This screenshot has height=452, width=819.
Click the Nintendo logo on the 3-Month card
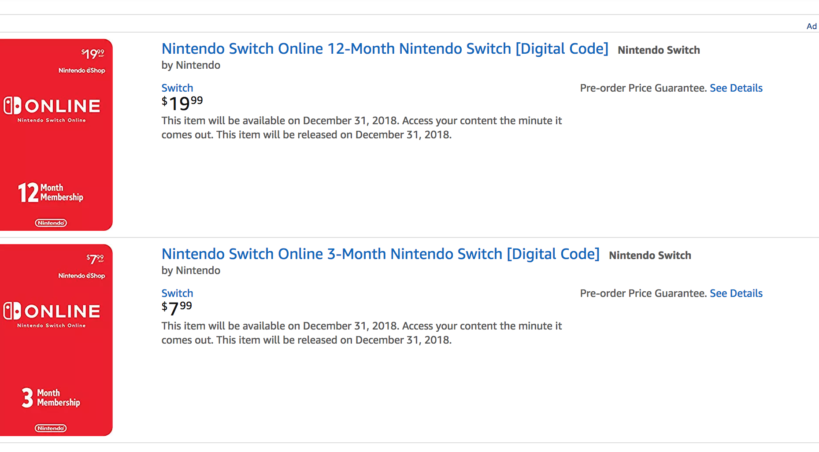51,428
